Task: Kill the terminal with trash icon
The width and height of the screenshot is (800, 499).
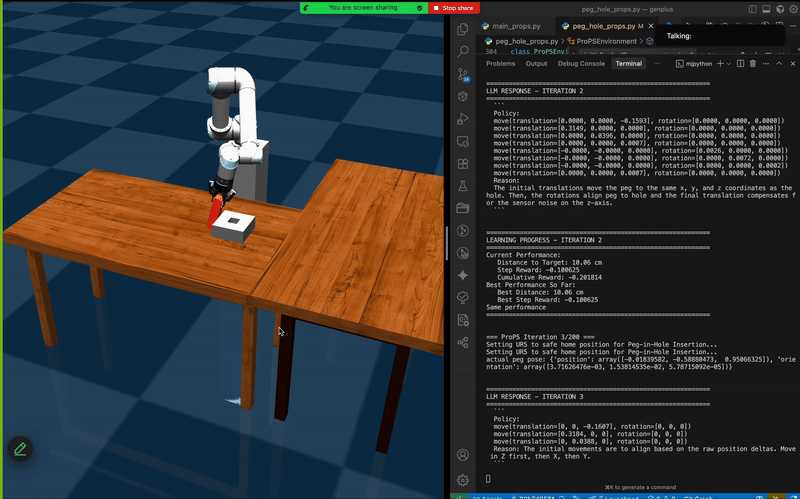Action: [x=753, y=64]
